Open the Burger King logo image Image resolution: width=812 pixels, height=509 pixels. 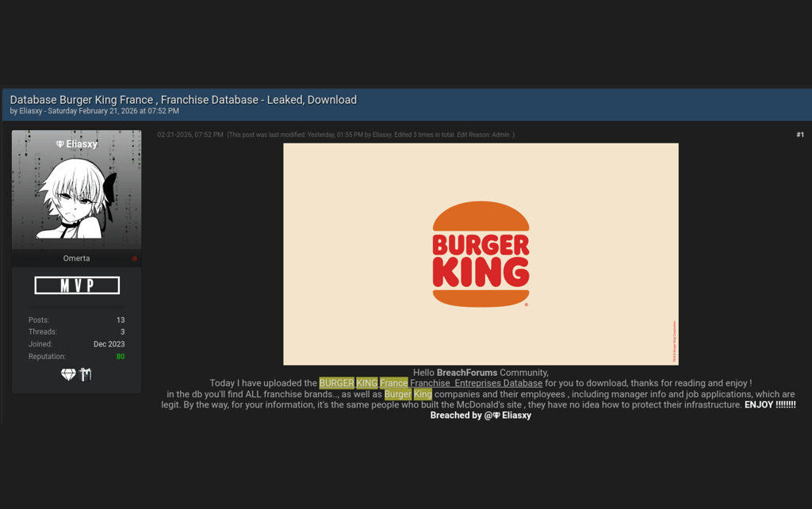tap(481, 254)
